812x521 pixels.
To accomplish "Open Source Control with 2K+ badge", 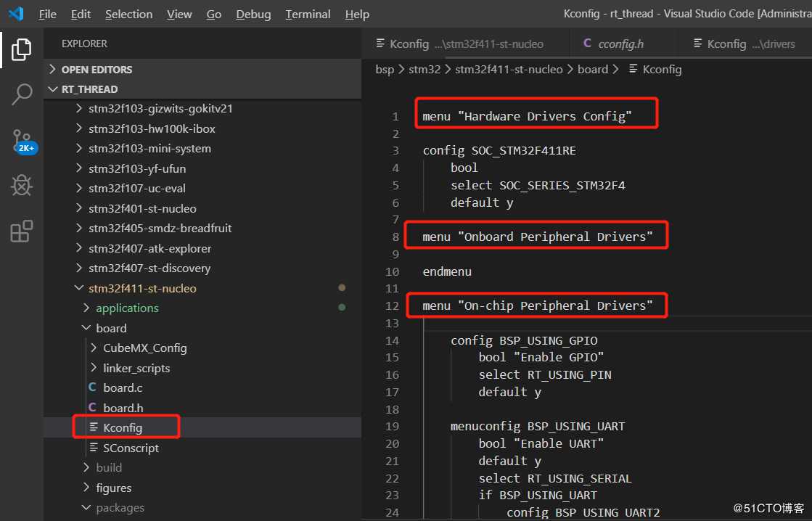I will click(x=23, y=141).
